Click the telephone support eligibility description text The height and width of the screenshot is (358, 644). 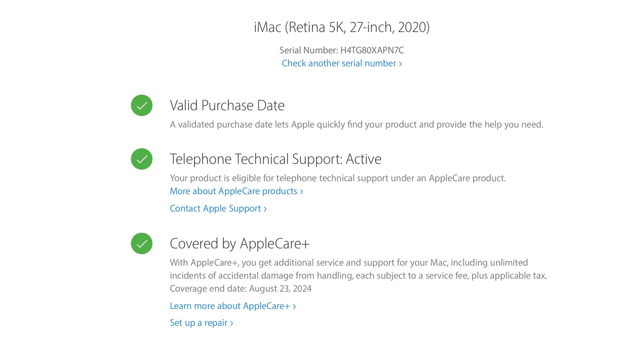pos(338,178)
